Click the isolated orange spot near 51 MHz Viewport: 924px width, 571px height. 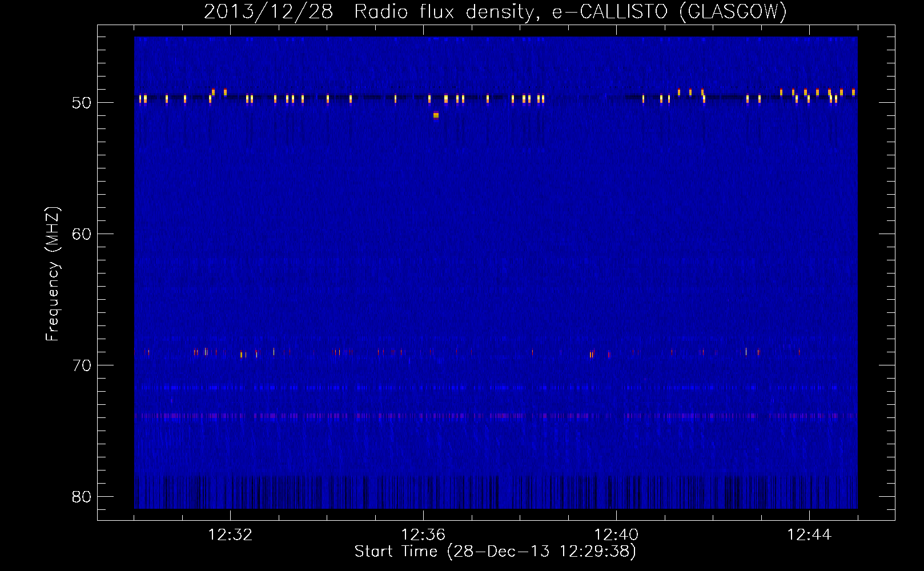point(436,115)
